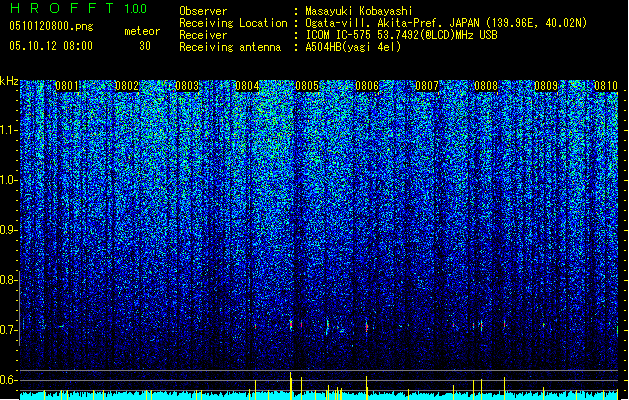Click the HROFFT title text
Viewport: 629px width, 400px height.
coord(62,8)
